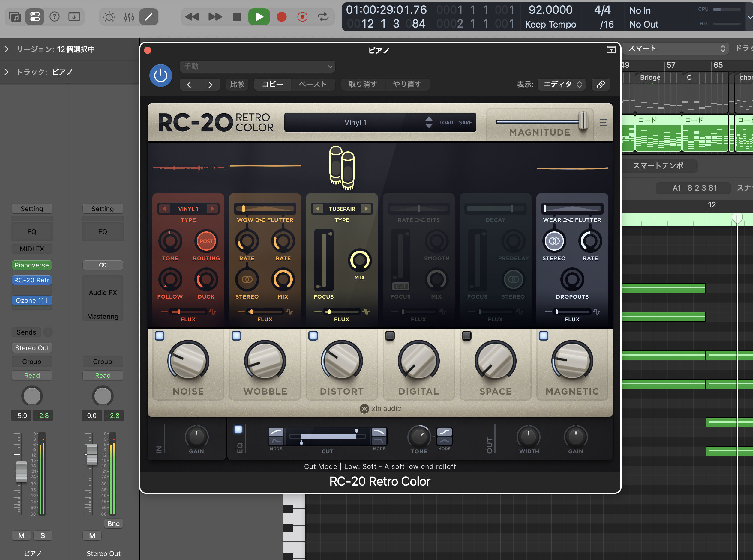Select next distortion type after TUBEPAIR

pos(366,209)
